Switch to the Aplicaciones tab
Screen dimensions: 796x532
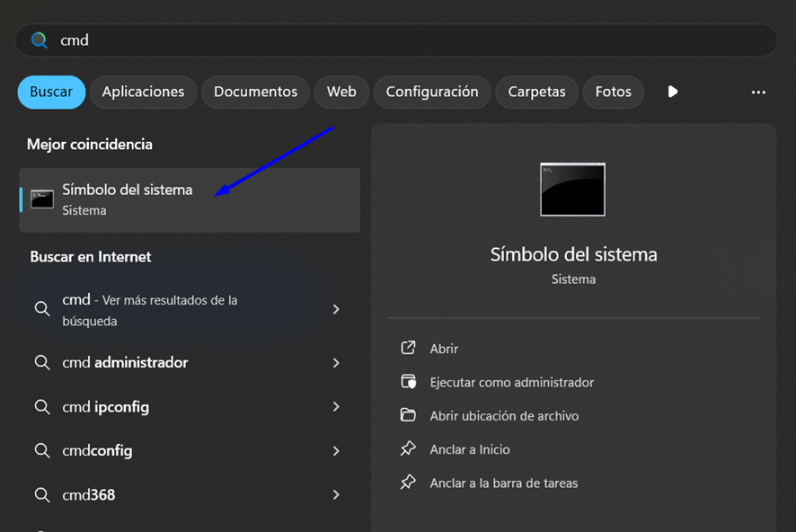(x=143, y=92)
